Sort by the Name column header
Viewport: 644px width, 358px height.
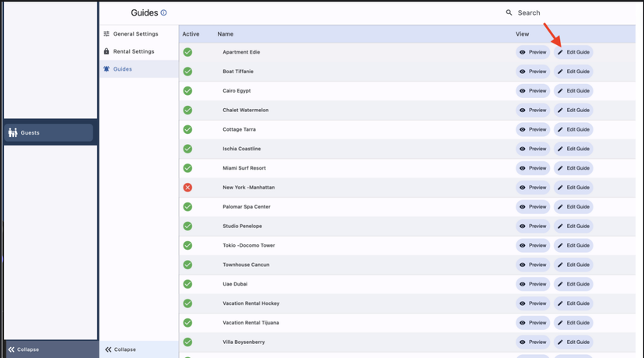(x=226, y=34)
